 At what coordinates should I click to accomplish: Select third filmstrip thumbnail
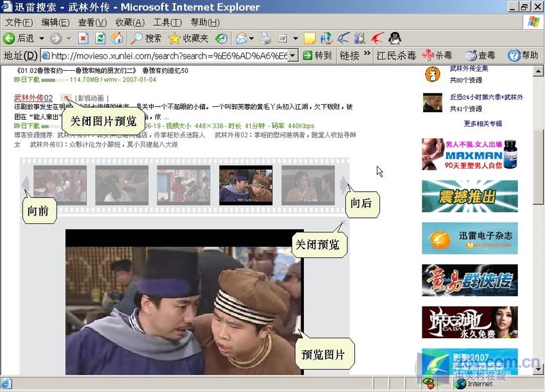coord(183,184)
